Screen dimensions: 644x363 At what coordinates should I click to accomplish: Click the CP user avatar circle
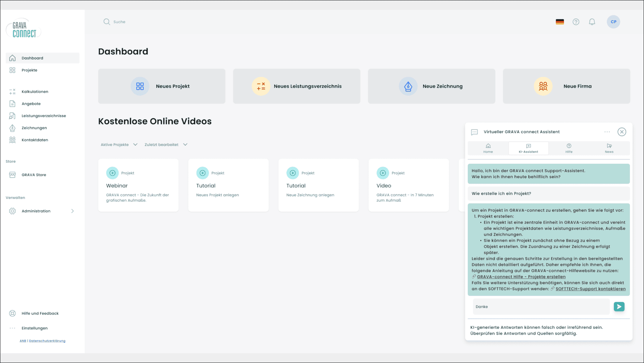coord(613,22)
